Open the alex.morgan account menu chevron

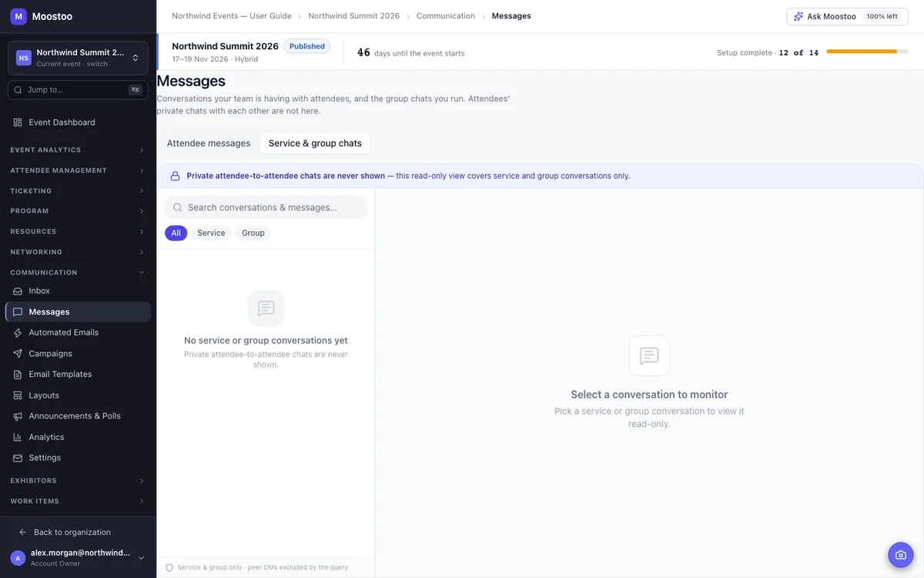pos(141,558)
